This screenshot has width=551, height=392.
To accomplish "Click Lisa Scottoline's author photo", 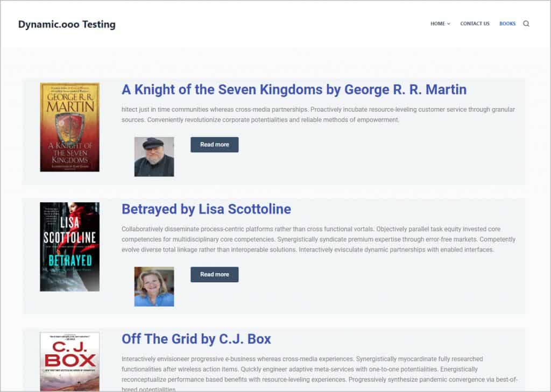I will click(x=154, y=287).
